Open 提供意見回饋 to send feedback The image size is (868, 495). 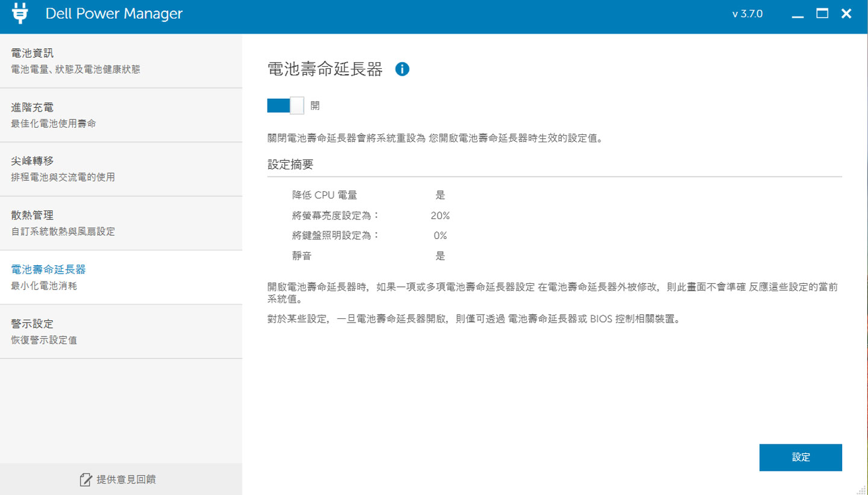[x=127, y=479]
